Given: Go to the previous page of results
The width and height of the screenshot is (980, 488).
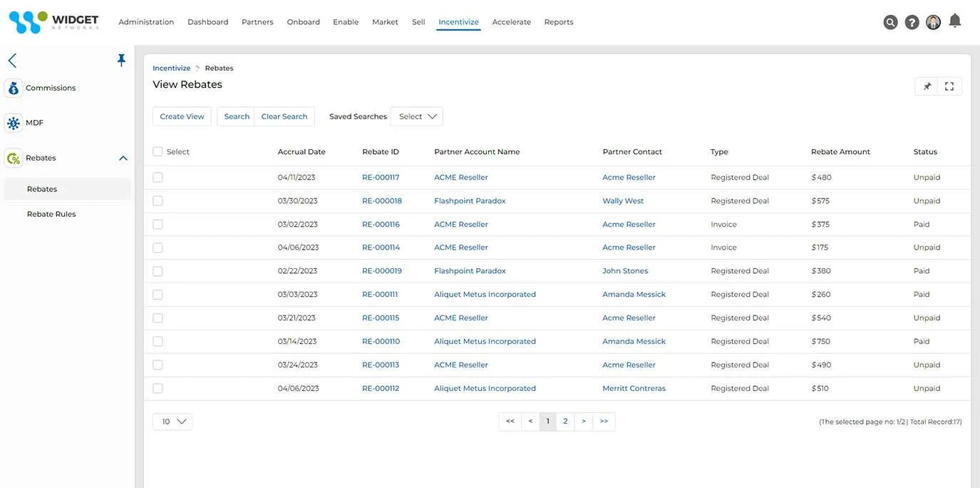Looking at the screenshot, I should (530, 422).
